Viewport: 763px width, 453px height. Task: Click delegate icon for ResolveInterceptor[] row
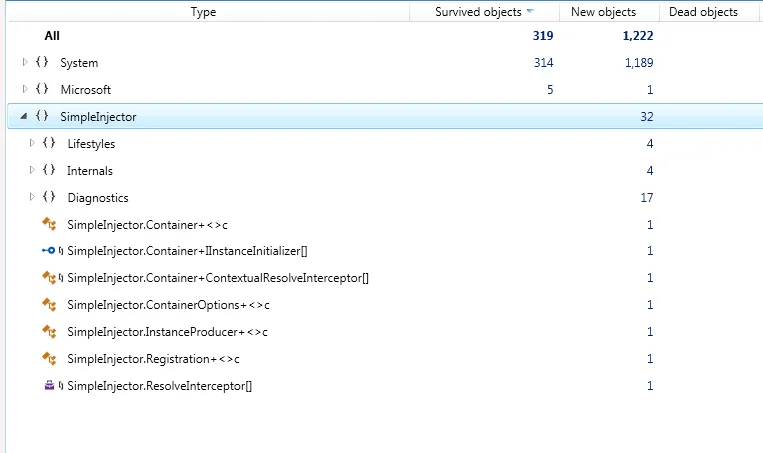(49, 385)
